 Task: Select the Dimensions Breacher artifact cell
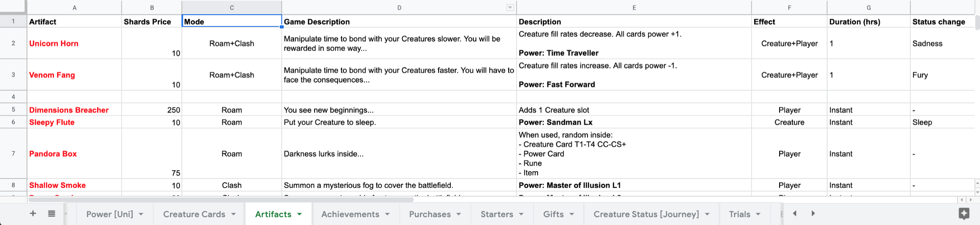73,110
